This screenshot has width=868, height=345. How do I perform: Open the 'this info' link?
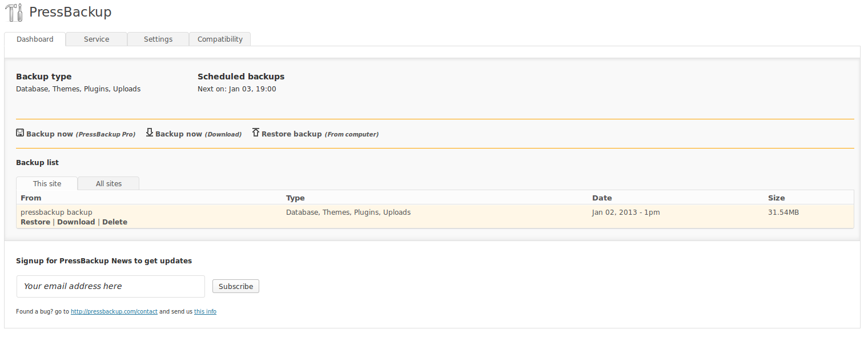[205, 312]
